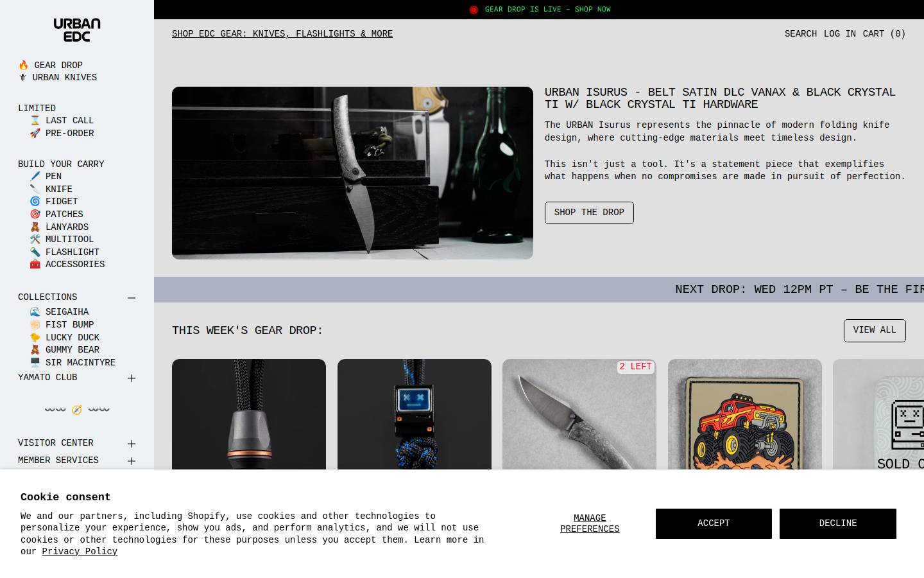The height and width of the screenshot is (578, 924).
Task: Click the red live indicator dot
Action: click(x=474, y=10)
